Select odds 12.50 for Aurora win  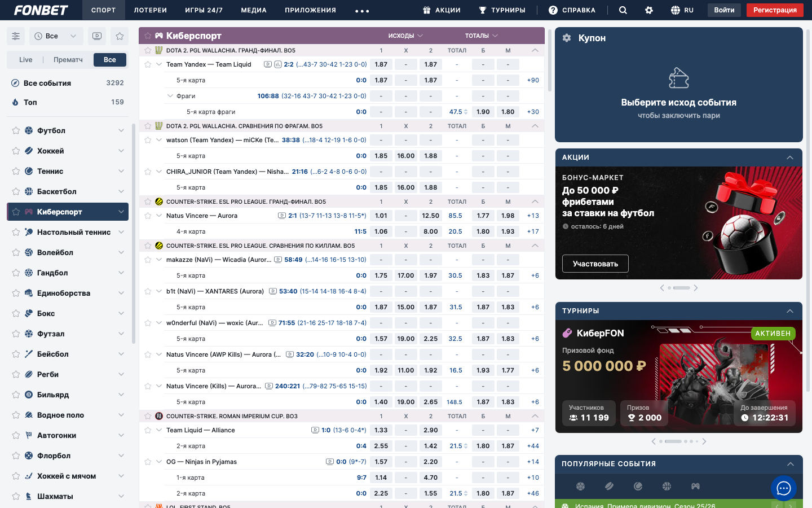[x=430, y=216]
